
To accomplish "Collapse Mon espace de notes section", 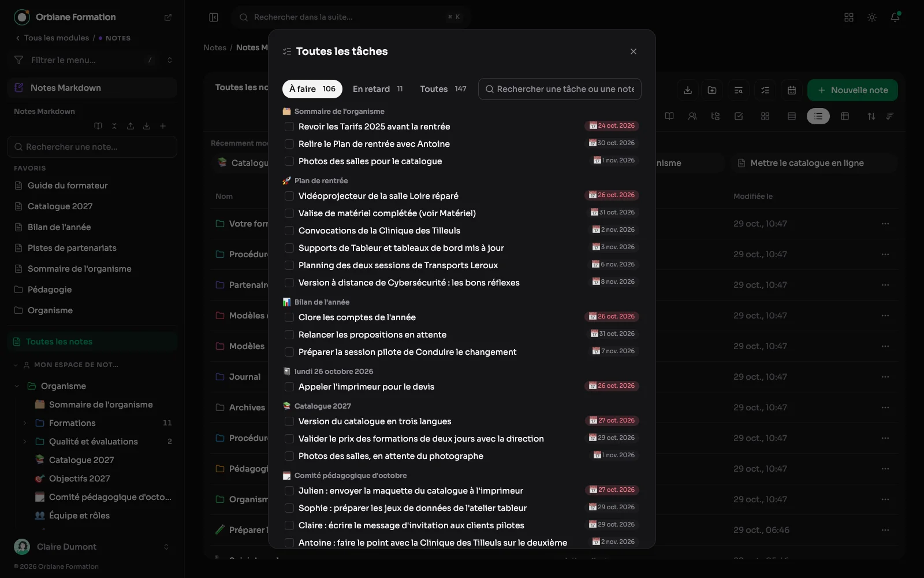I will click(x=16, y=365).
